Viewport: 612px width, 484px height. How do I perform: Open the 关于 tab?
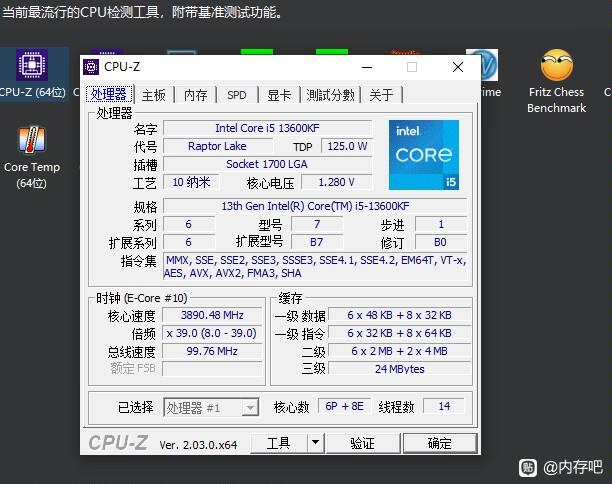(x=381, y=95)
